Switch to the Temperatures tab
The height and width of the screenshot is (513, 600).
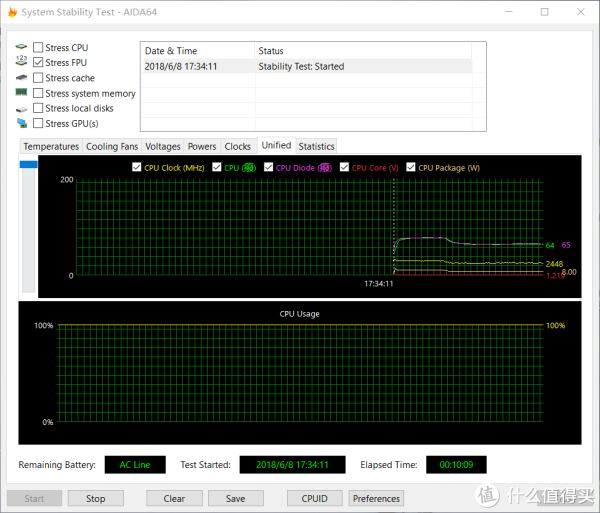click(51, 146)
